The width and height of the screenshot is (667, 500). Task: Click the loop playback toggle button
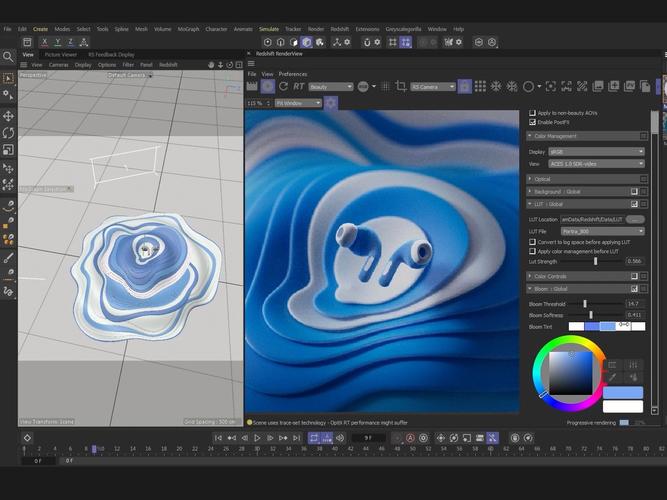point(314,438)
